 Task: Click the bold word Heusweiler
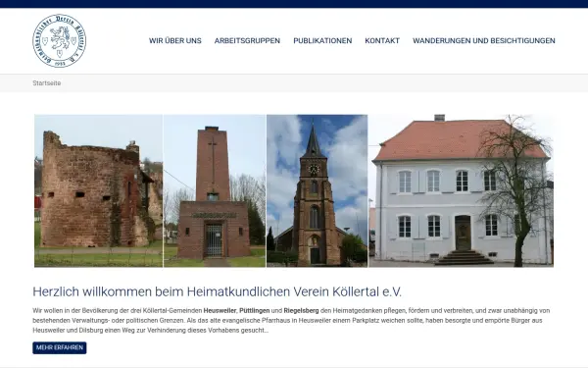[x=220, y=310]
